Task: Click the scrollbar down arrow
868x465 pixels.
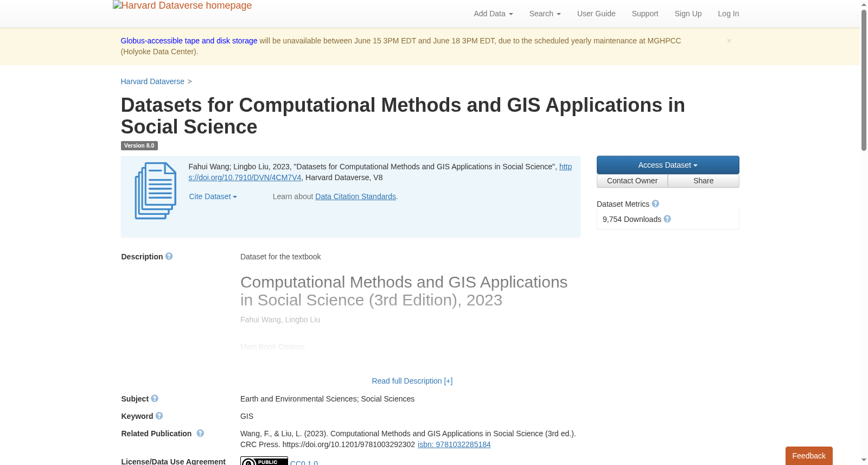Action: click(x=864, y=461)
